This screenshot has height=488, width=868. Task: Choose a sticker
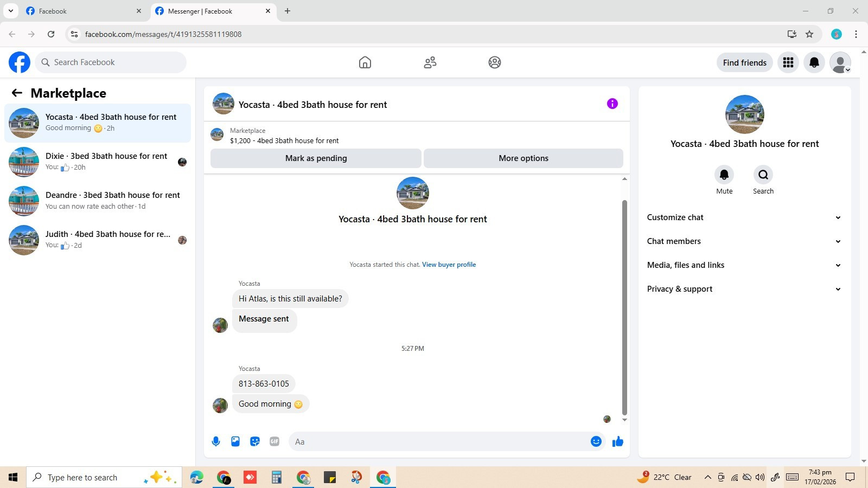255,441
